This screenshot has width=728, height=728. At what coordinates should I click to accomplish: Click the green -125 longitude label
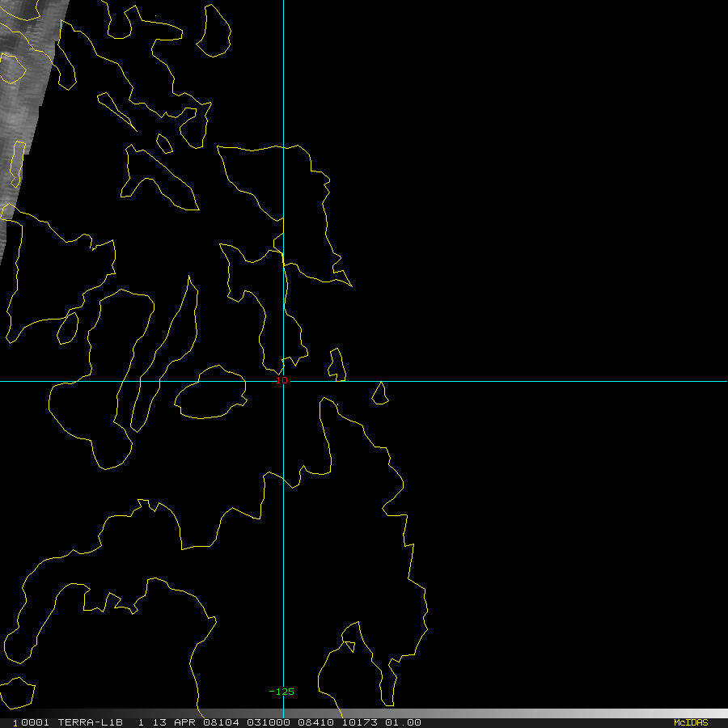[x=281, y=692]
